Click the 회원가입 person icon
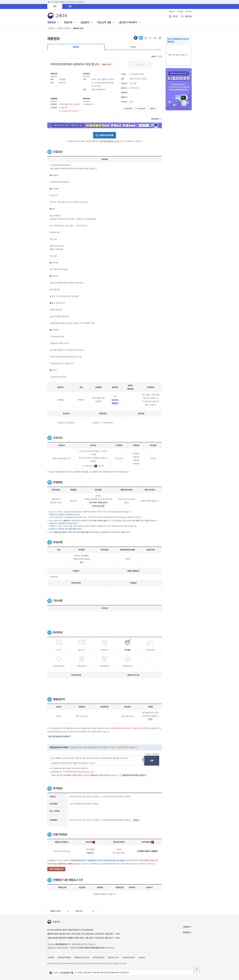The image size is (239, 980). click(182, 16)
